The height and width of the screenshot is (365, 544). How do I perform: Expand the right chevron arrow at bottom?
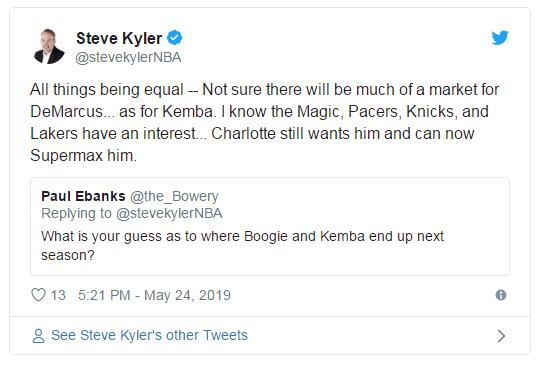point(501,336)
